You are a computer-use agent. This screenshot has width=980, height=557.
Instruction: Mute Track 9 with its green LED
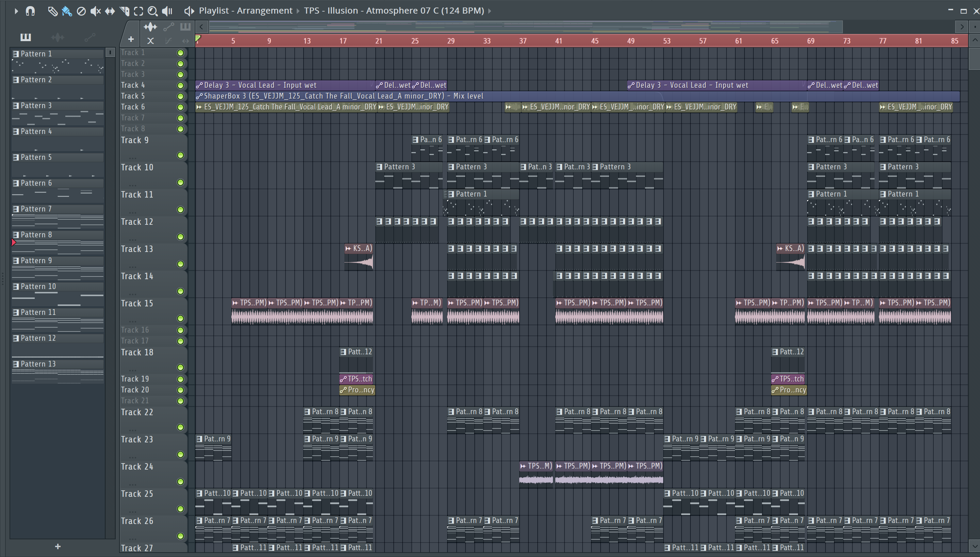pos(180,155)
